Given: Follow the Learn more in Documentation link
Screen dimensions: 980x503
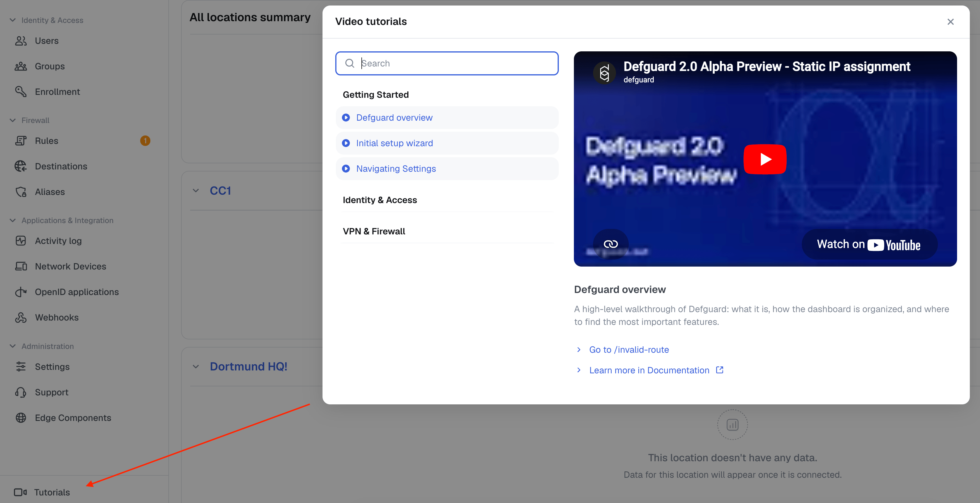Looking at the screenshot, I should 649,370.
